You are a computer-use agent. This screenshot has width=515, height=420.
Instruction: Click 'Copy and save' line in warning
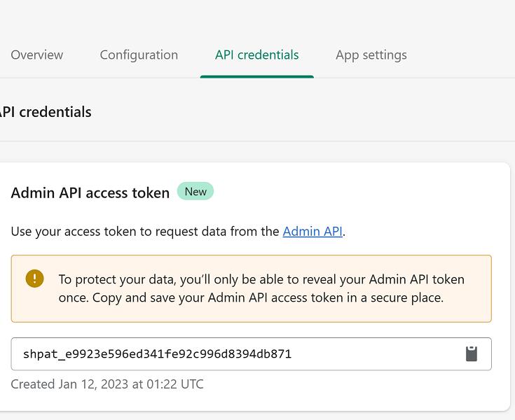[250, 297]
